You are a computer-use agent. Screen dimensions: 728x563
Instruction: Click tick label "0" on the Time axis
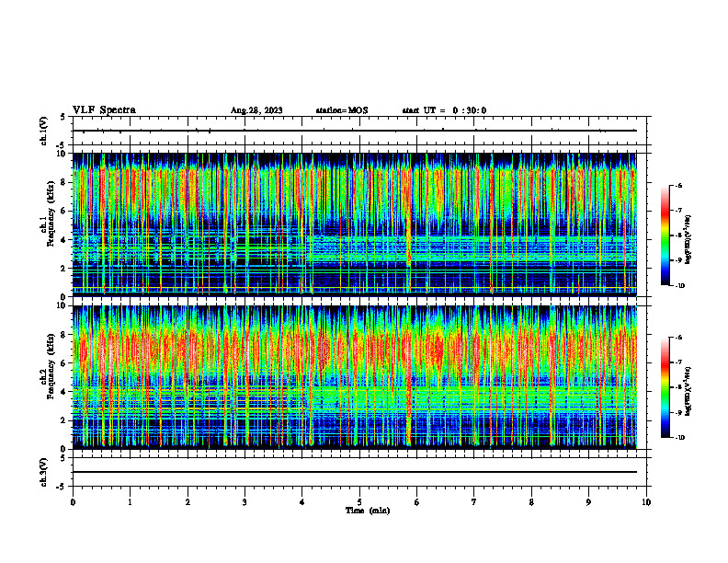73,502
